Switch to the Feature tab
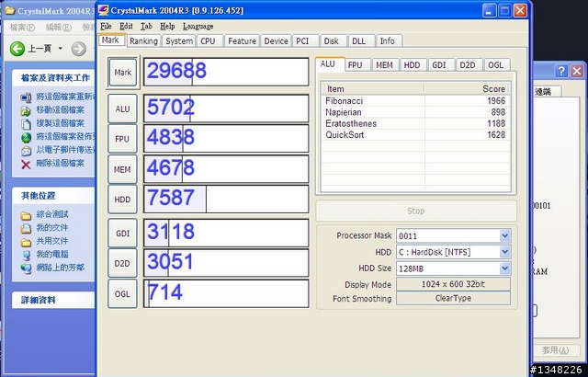Screen dimensions: 588x377 [242, 40]
